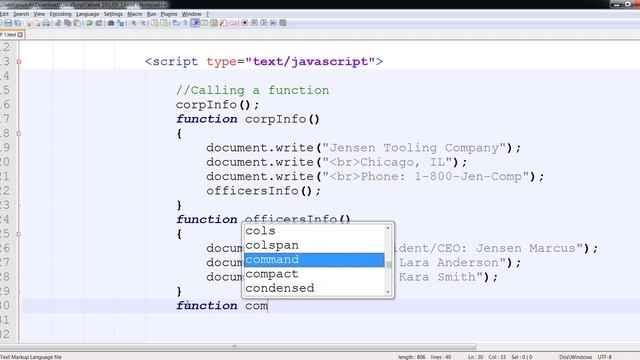Click the Save file toolbar icon

coord(8,23)
